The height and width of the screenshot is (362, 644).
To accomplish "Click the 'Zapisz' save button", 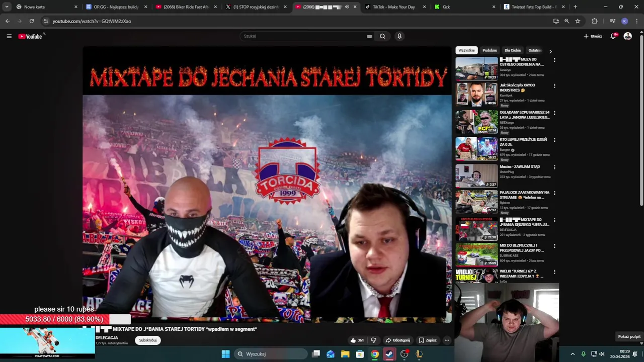I will pos(428,340).
